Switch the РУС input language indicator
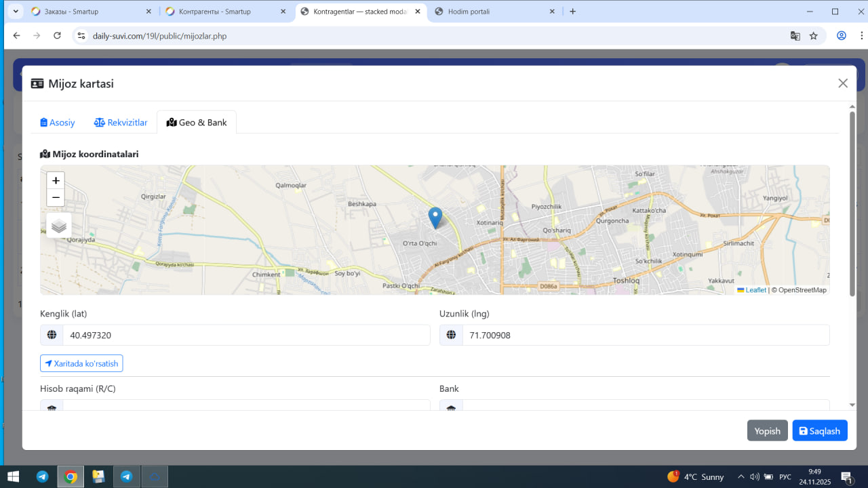The image size is (868, 488). click(x=785, y=476)
